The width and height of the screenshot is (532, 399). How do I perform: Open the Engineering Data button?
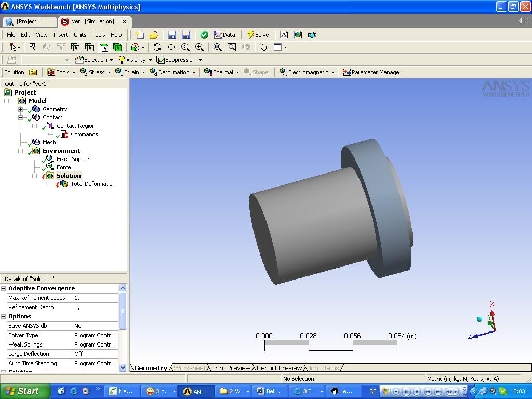coord(224,35)
